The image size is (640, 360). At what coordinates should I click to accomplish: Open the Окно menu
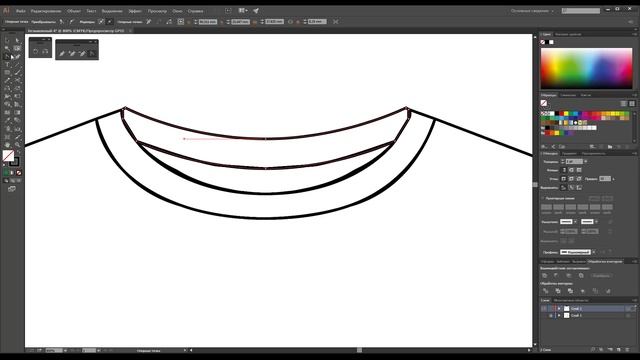coord(177,11)
